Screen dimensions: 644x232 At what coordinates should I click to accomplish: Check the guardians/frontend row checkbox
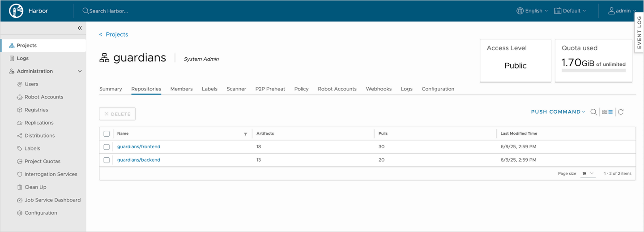tap(107, 147)
